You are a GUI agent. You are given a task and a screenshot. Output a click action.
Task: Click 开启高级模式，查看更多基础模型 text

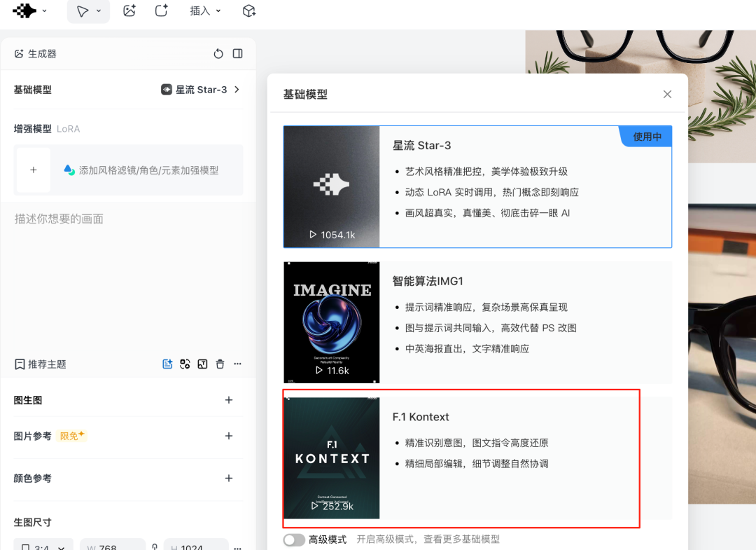pos(428,539)
